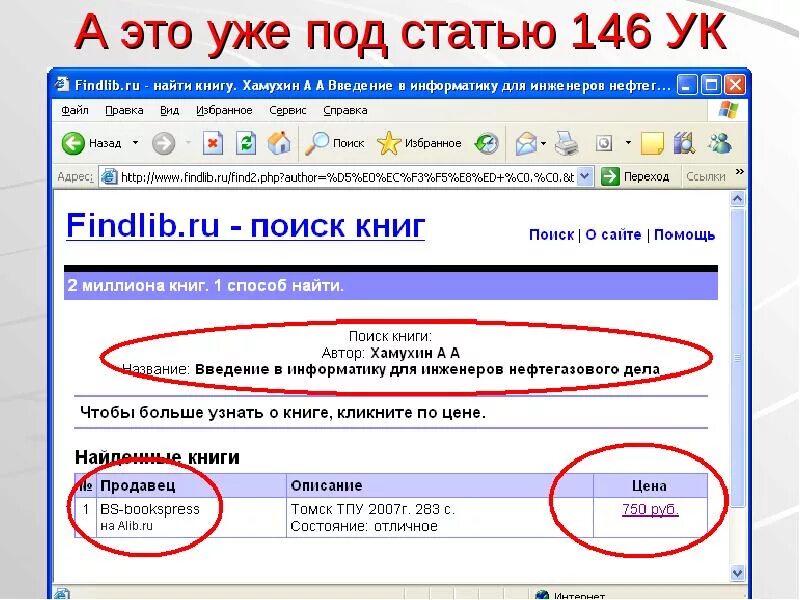Open the Сервис menu
Screen dimensions: 800x600
(x=288, y=110)
